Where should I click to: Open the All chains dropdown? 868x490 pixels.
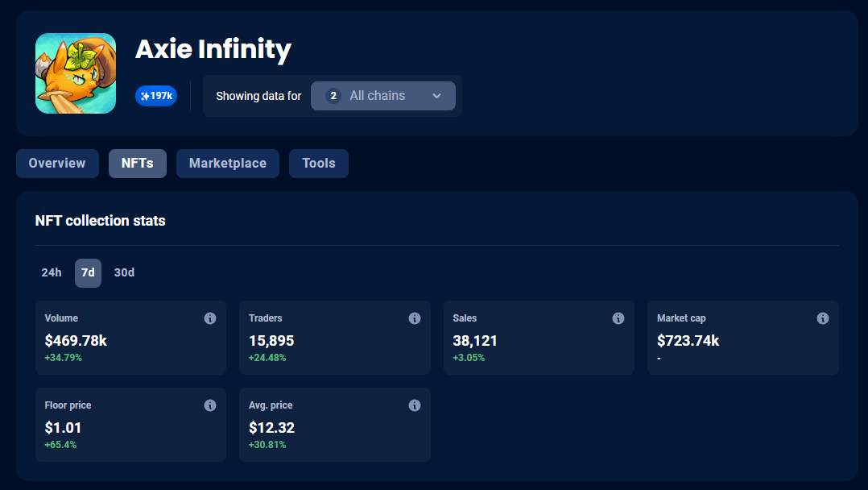(x=383, y=96)
